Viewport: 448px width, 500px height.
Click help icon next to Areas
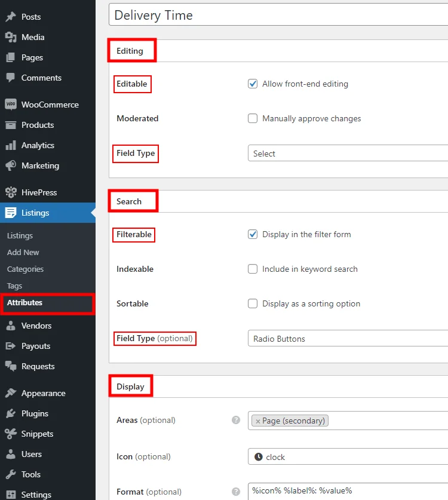(236, 420)
